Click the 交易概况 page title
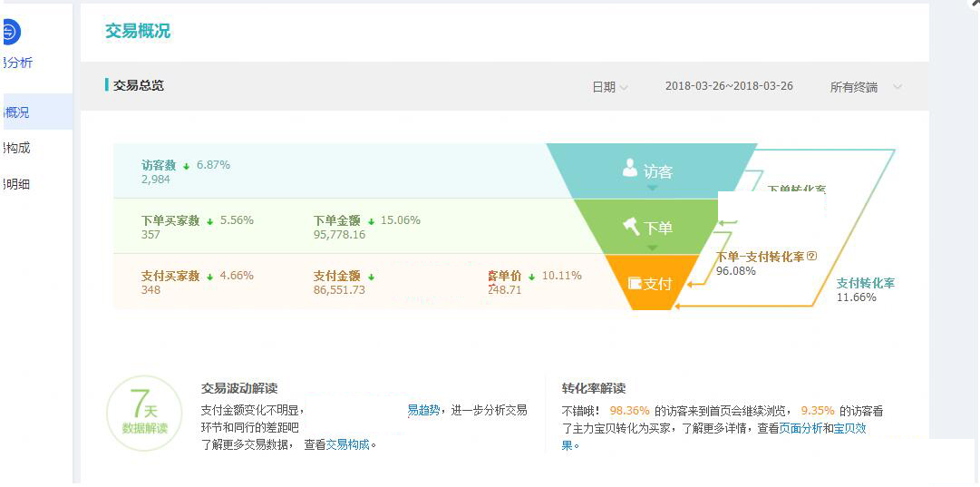 click(x=138, y=31)
